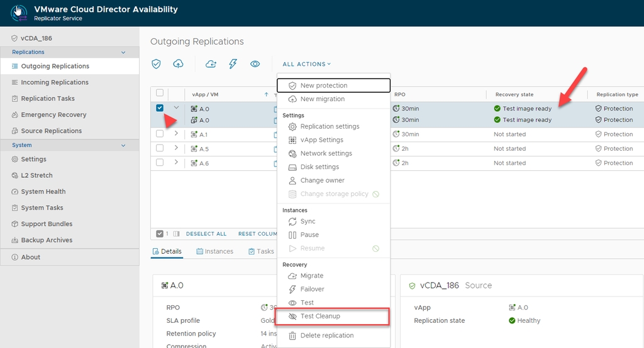Open the ALL ACTIONS dropdown
Image resolution: width=644 pixels, height=348 pixels.
(x=306, y=64)
